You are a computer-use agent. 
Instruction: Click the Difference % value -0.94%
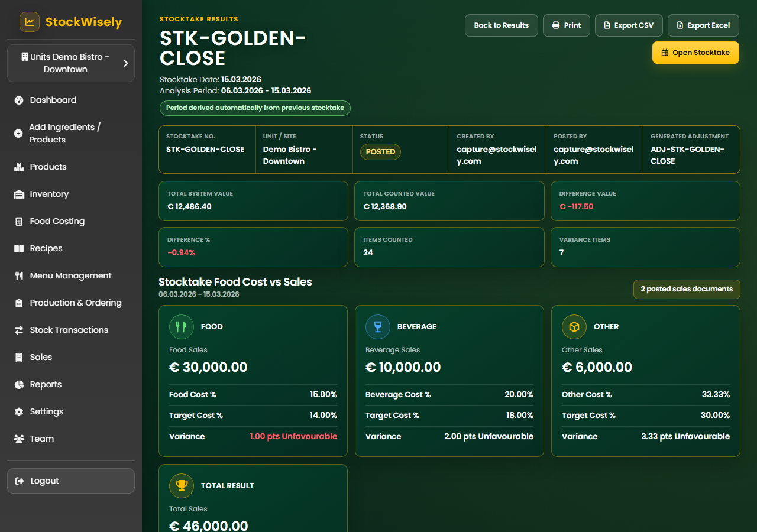181,253
